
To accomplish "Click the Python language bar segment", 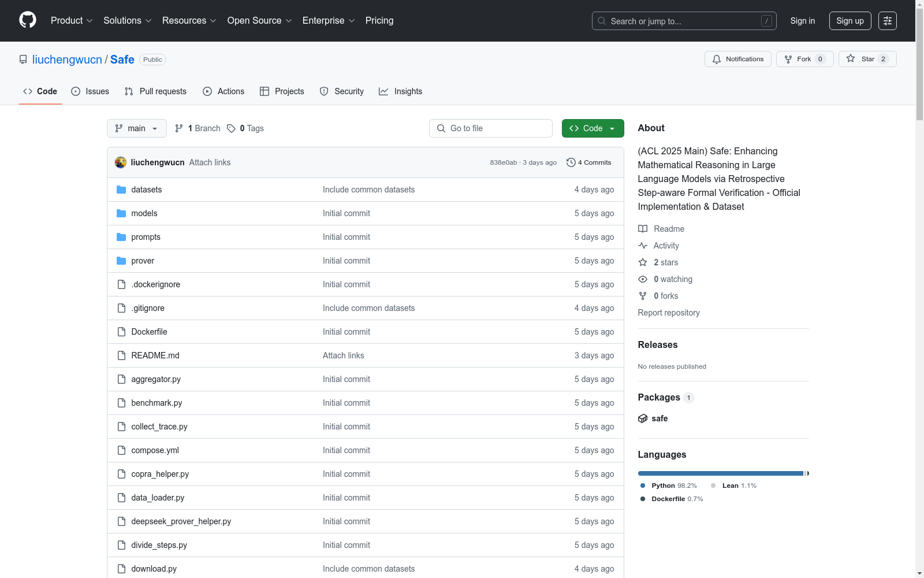I will (x=721, y=473).
